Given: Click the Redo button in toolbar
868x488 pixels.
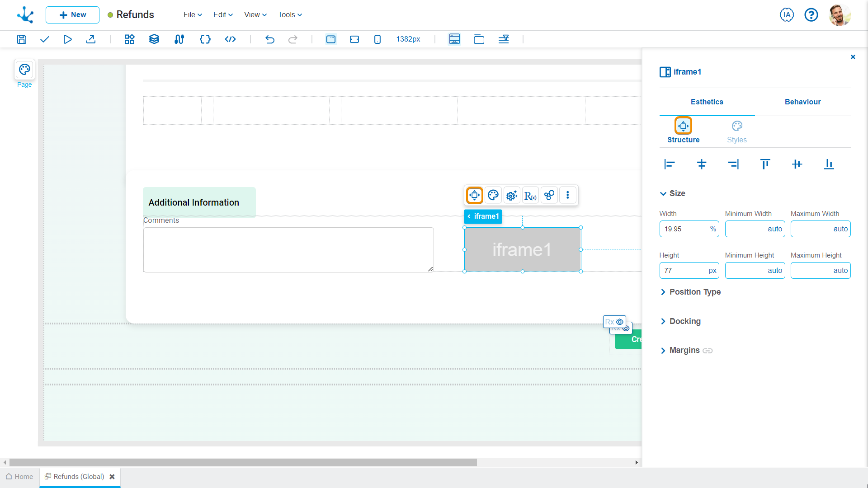Looking at the screenshot, I should point(293,39).
